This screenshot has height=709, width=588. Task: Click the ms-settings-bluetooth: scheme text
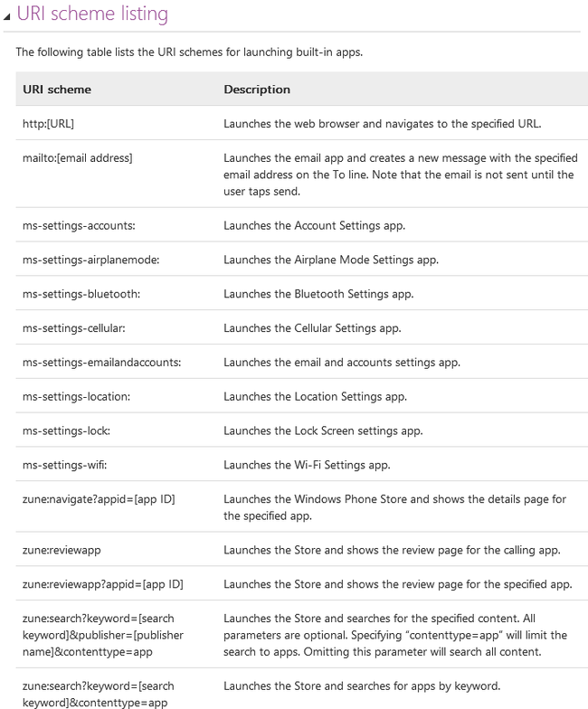pyautogui.click(x=81, y=294)
